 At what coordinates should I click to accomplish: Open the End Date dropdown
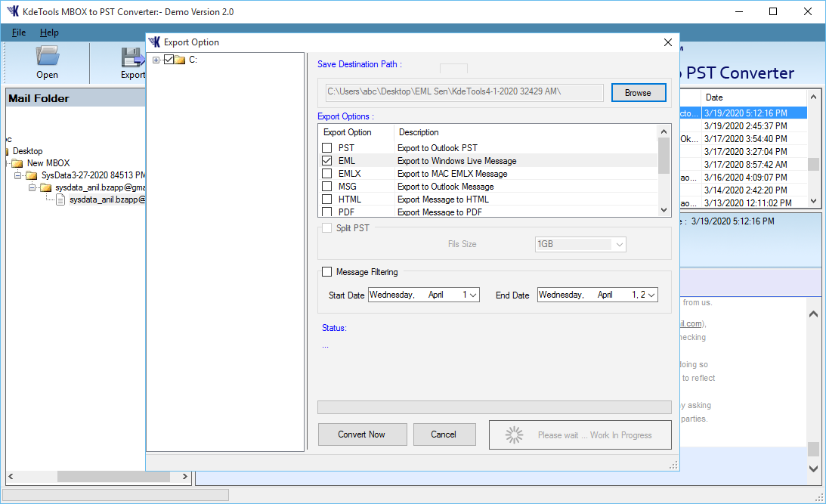click(651, 295)
